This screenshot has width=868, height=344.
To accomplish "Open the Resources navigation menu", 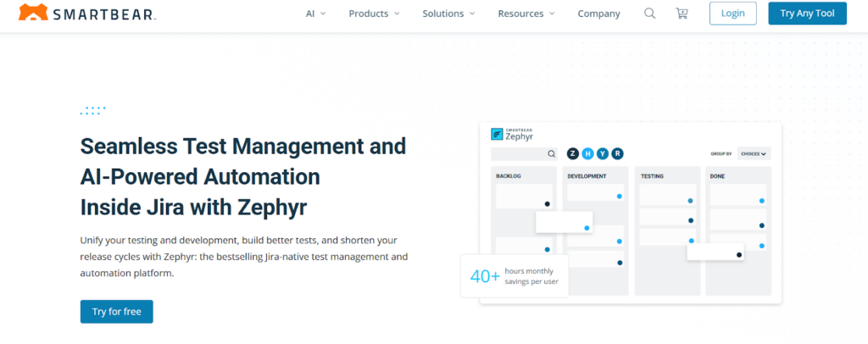I will [x=526, y=14].
